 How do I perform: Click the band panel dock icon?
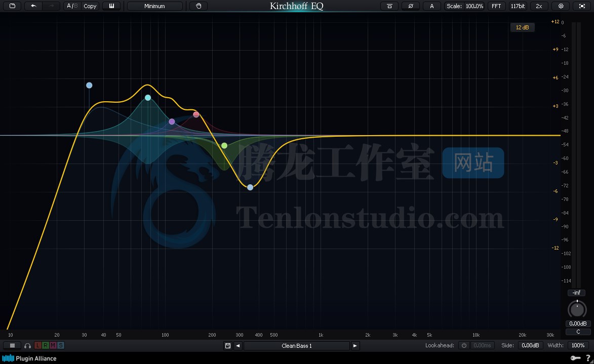(x=389, y=6)
